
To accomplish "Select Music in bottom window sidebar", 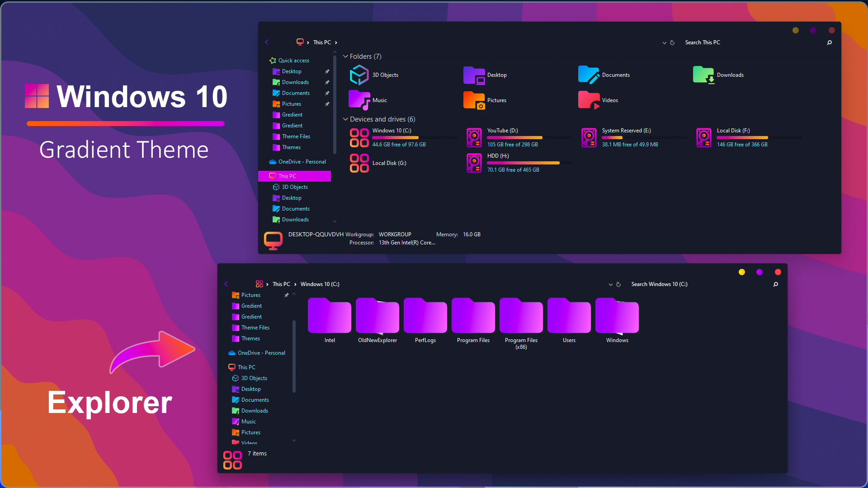I will click(x=248, y=422).
